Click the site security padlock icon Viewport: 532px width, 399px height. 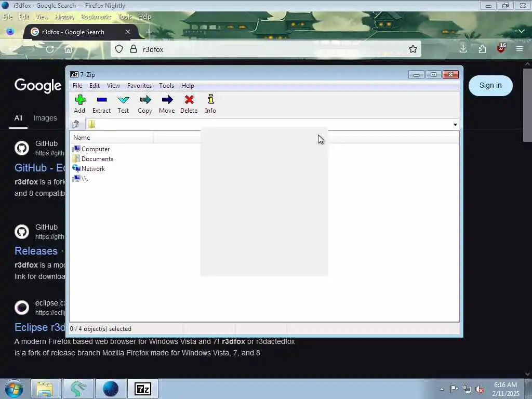[134, 49]
